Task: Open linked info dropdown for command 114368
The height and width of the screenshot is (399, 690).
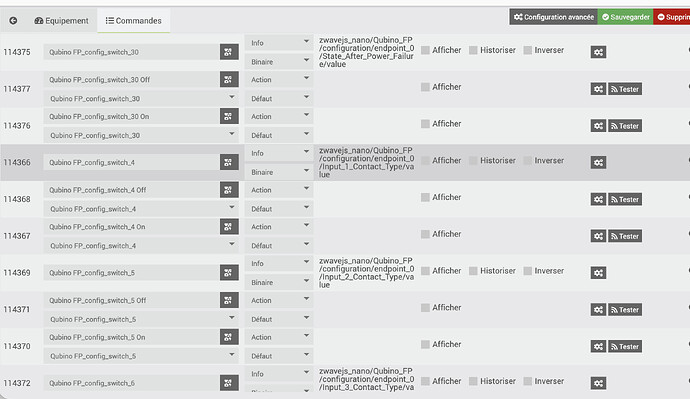Action: [x=141, y=209]
